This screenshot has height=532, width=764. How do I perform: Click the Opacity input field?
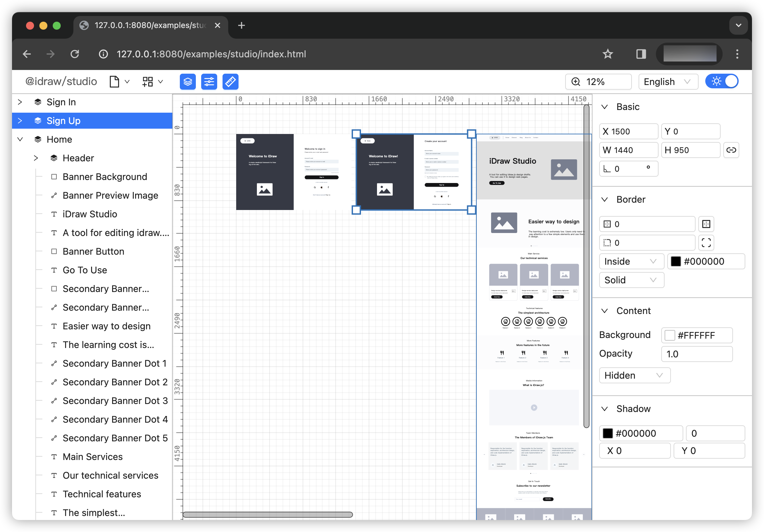click(697, 354)
